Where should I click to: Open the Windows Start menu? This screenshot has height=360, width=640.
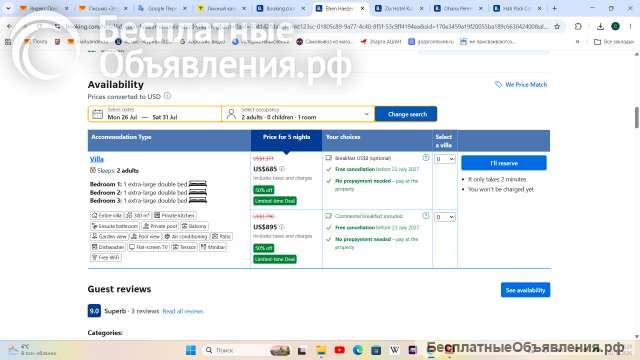pyautogui.click(x=191, y=350)
